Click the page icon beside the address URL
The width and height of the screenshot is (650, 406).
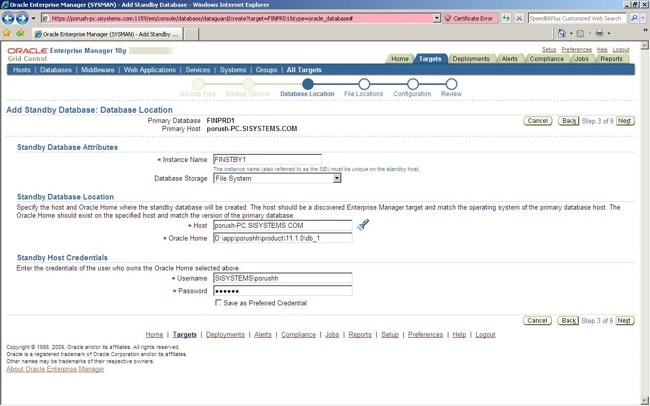click(46, 19)
